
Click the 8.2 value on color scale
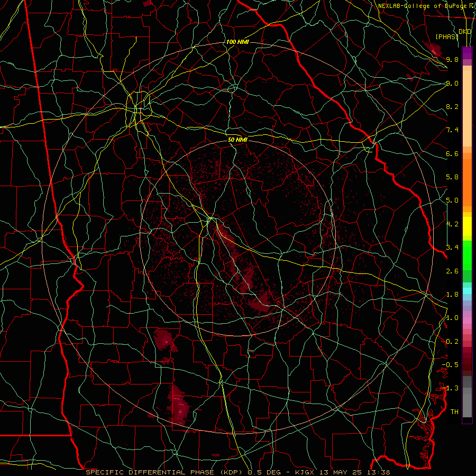click(452, 106)
